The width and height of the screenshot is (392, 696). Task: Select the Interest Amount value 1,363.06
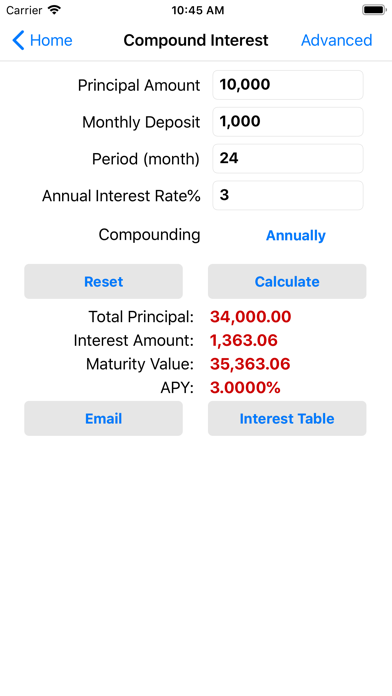(244, 340)
